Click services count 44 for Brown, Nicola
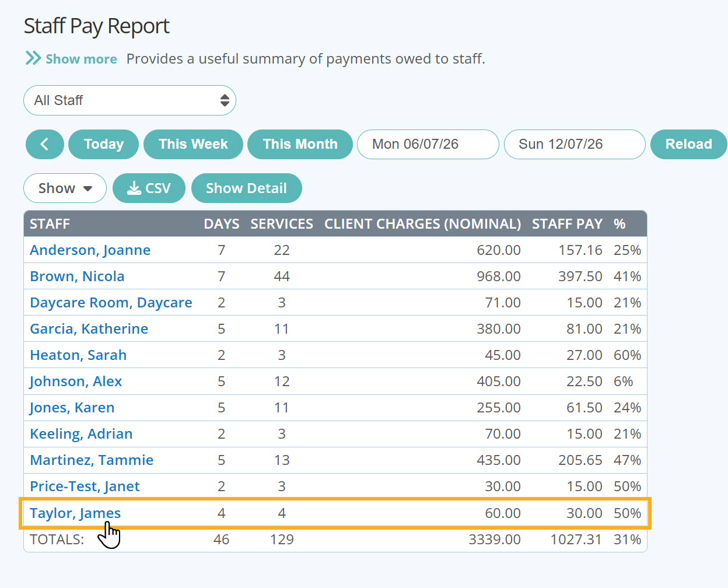 282,276
